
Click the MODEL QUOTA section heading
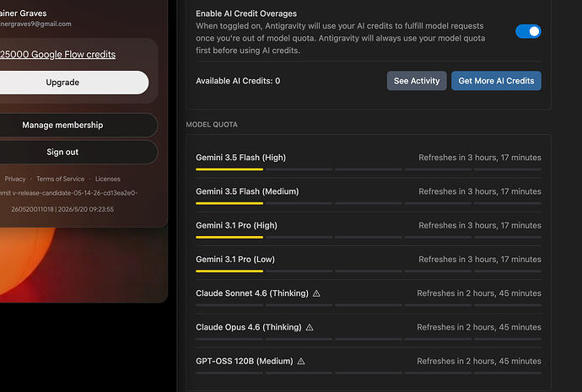[x=212, y=125]
